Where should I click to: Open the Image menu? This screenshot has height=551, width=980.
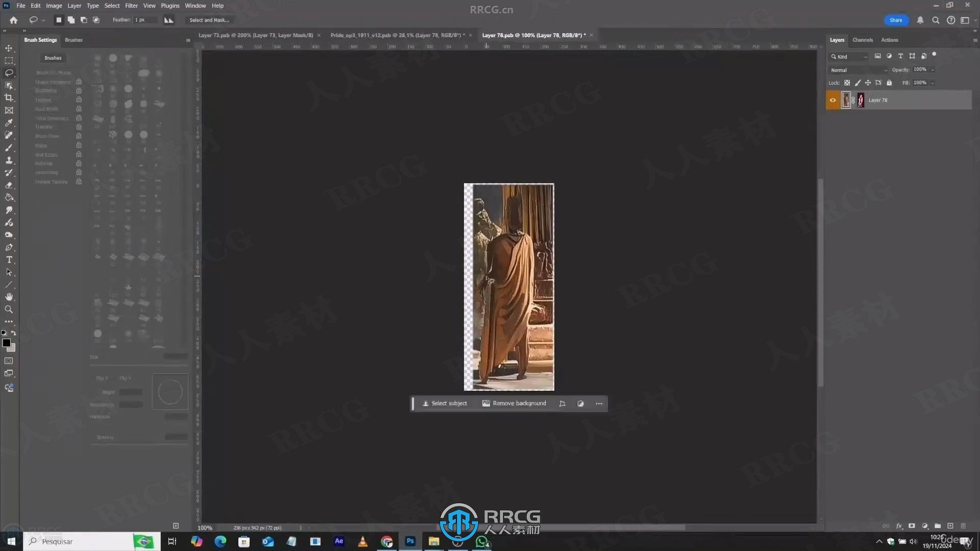[x=54, y=6]
